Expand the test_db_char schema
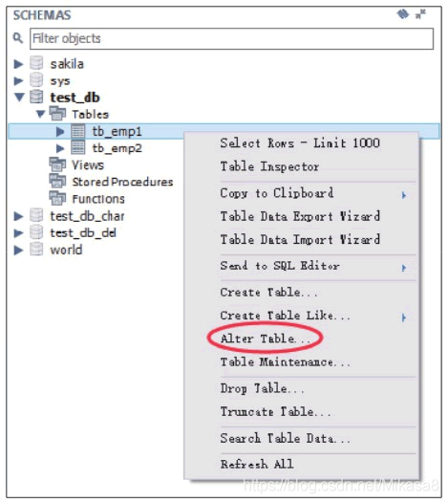 18,216
